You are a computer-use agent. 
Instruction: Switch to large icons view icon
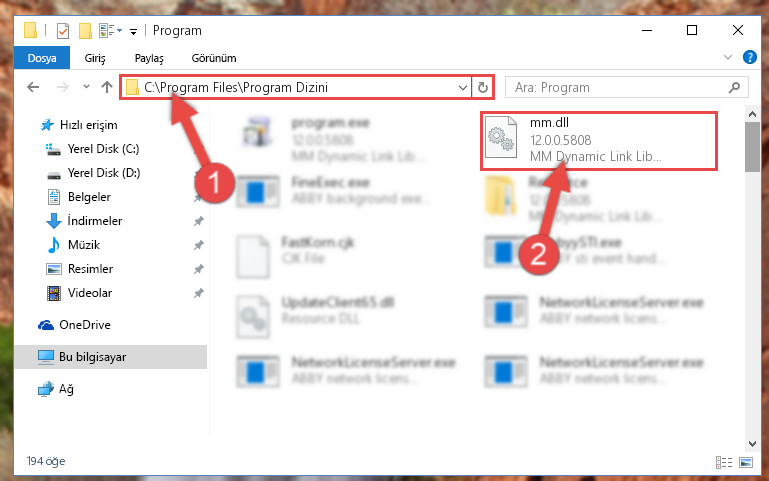[746, 462]
